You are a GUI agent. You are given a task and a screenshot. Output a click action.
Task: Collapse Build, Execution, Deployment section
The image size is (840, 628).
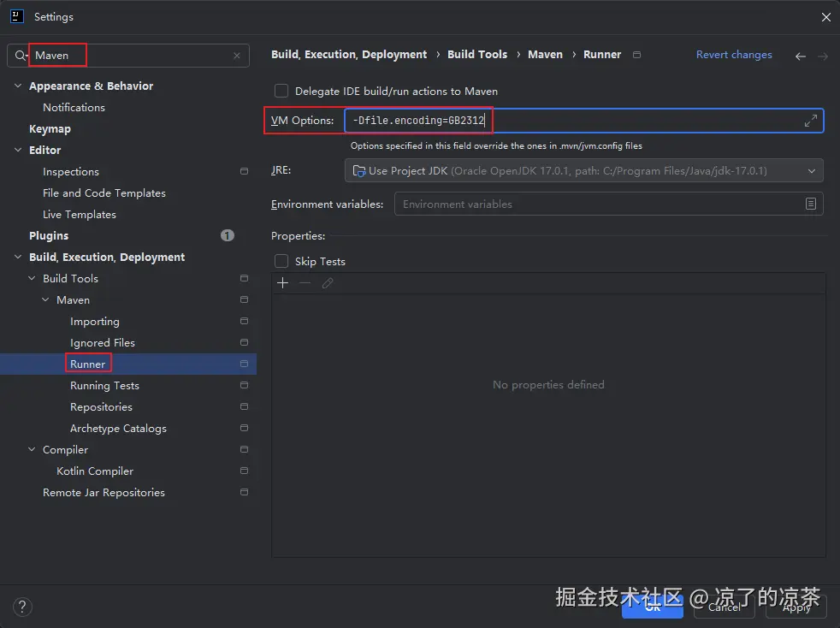pyautogui.click(x=18, y=258)
